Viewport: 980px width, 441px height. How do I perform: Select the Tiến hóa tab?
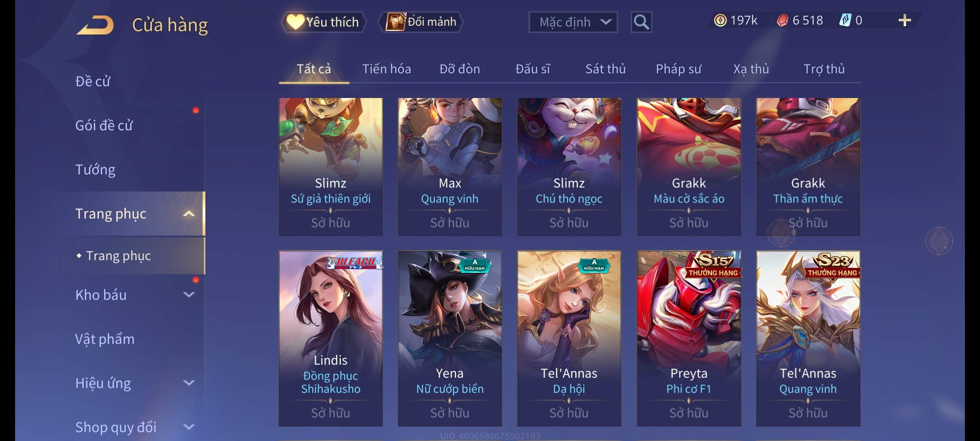pyautogui.click(x=387, y=69)
